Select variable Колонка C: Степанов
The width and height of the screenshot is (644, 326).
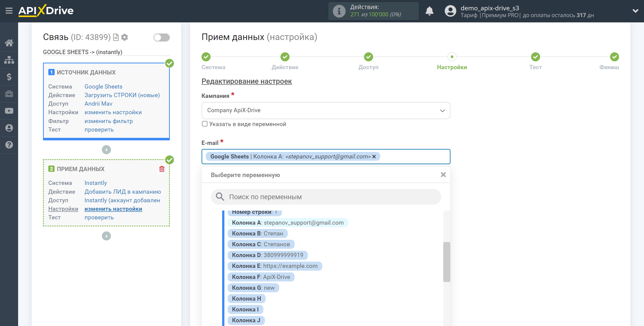pos(261,244)
